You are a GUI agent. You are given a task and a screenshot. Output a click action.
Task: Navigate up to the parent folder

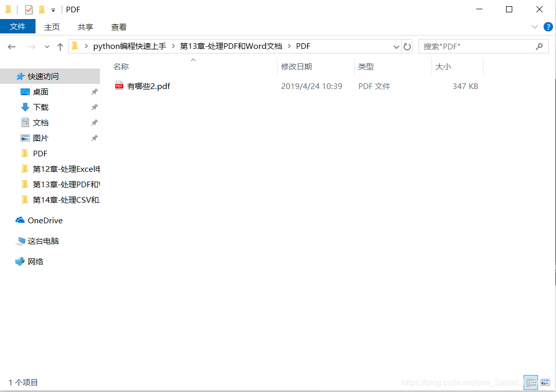[x=60, y=46]
